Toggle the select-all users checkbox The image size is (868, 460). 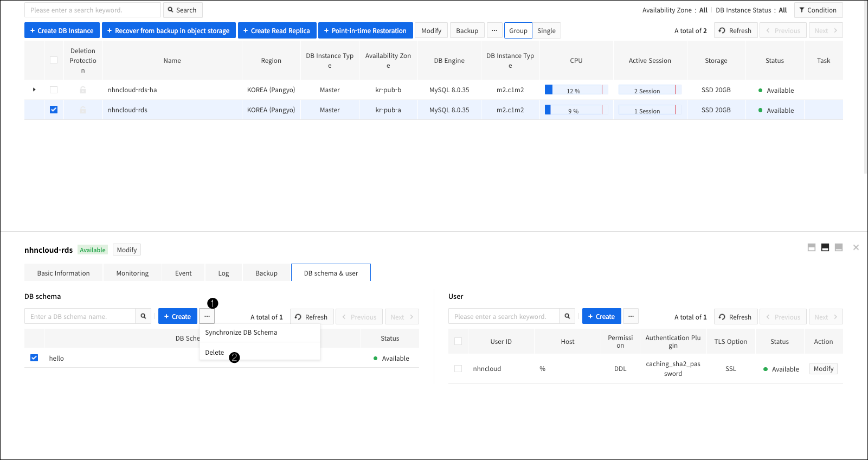click(458, 341)
